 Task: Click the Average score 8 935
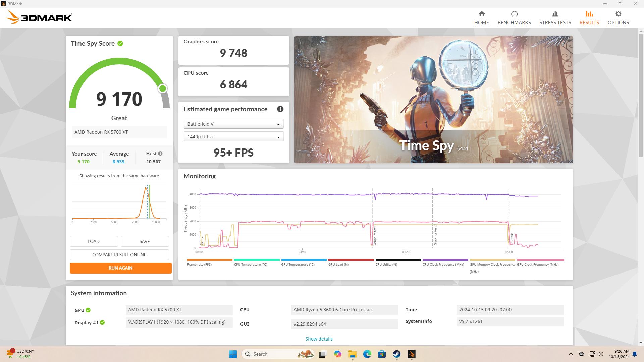point(118,162)
